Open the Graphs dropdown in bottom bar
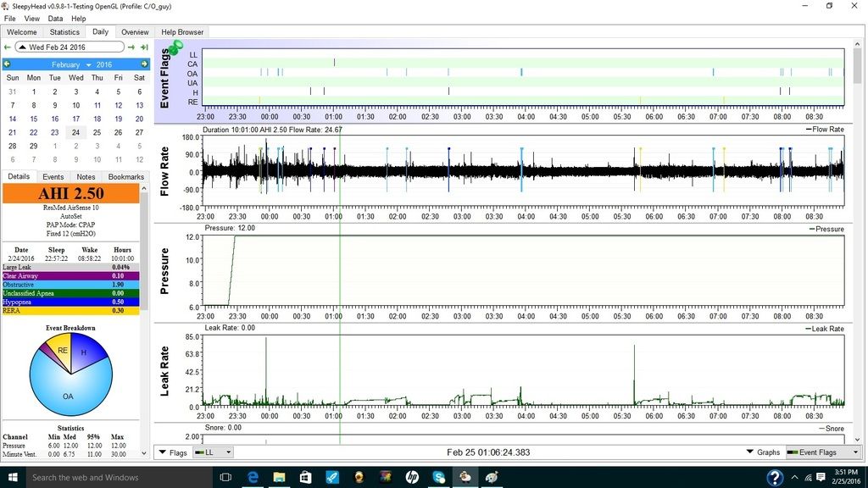The width and height of the screenshot is (868, 488). pyautogui.click(x=763, y=452)
